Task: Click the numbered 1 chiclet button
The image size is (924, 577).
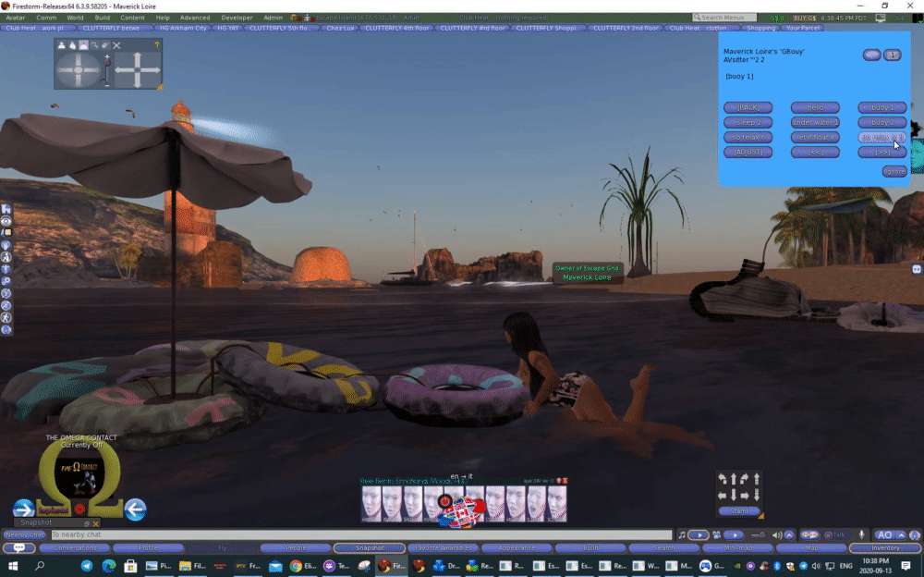Action: pos(893,55)
